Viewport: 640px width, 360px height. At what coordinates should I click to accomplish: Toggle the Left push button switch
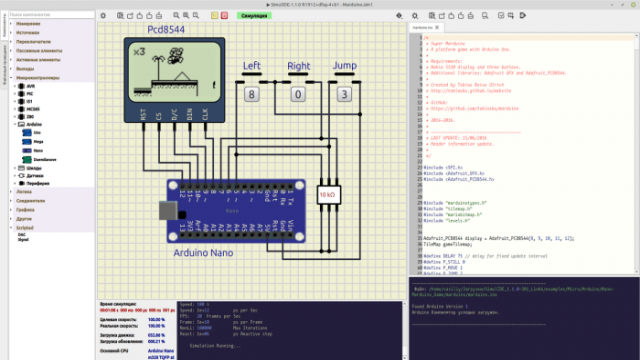(252, 95)
